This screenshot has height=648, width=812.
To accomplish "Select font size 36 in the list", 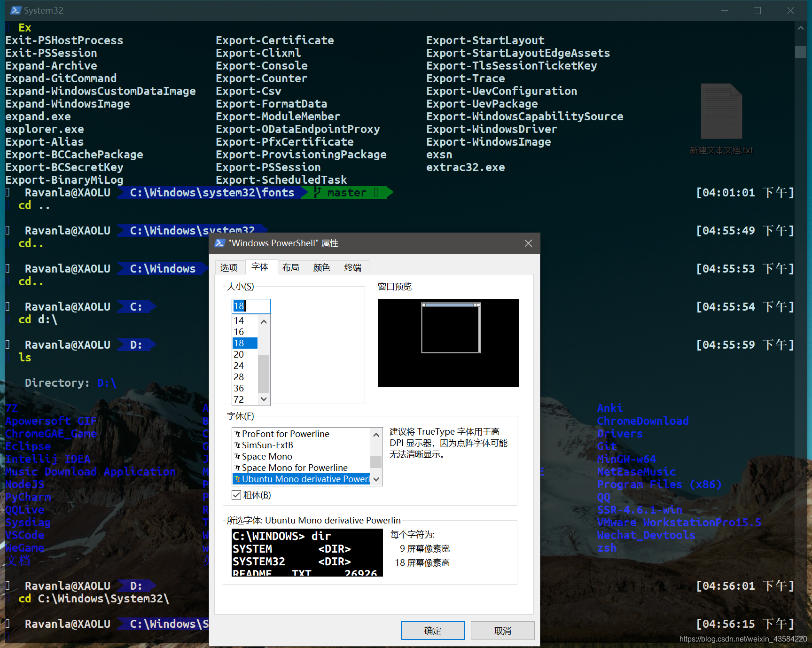I will click(244, 388).
